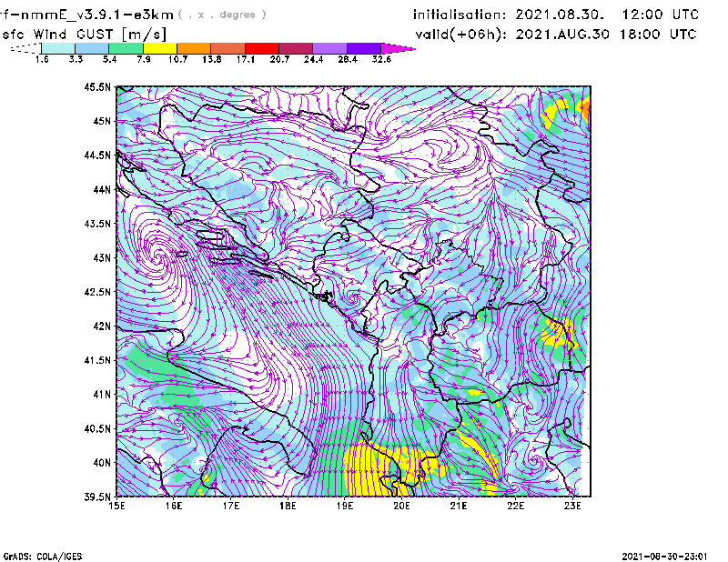Click the "12:00 UTC" initialisation time

(661, 15)
